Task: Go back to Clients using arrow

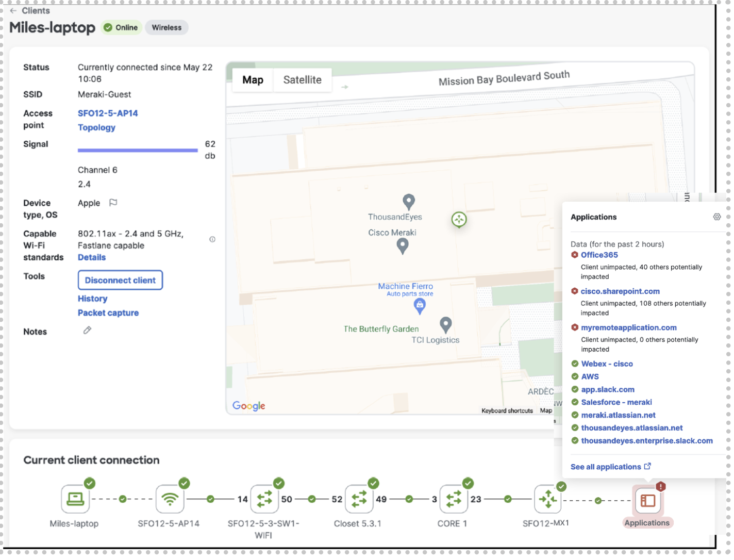Action: pyautogui.click(x=13, y=10)
